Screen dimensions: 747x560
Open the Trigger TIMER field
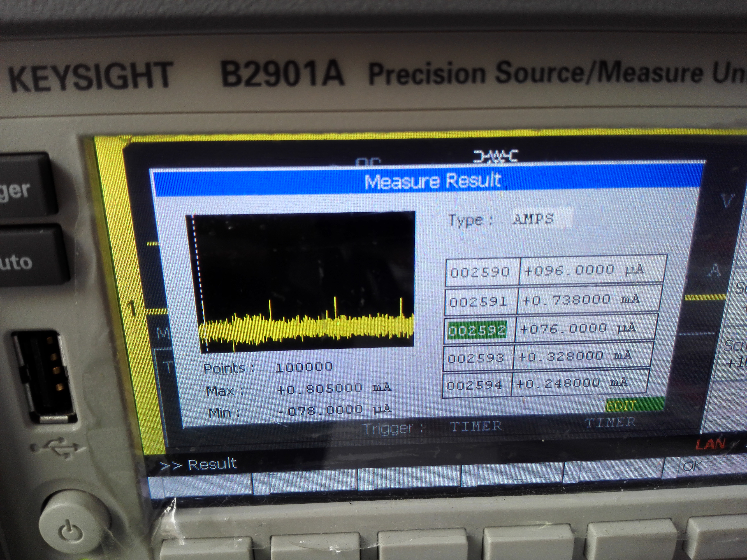point(475,426)
